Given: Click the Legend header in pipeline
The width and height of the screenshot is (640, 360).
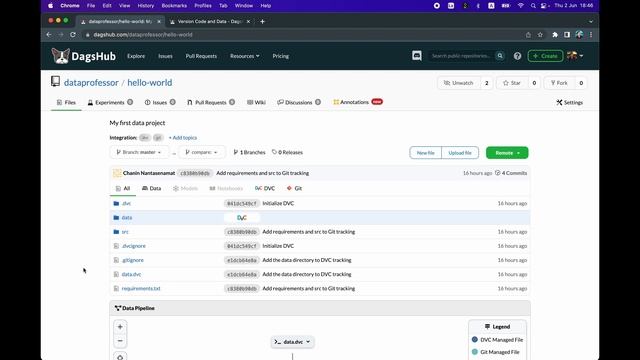Looking at the screenshot, I should pyautogui.click(x=497, y=327).
